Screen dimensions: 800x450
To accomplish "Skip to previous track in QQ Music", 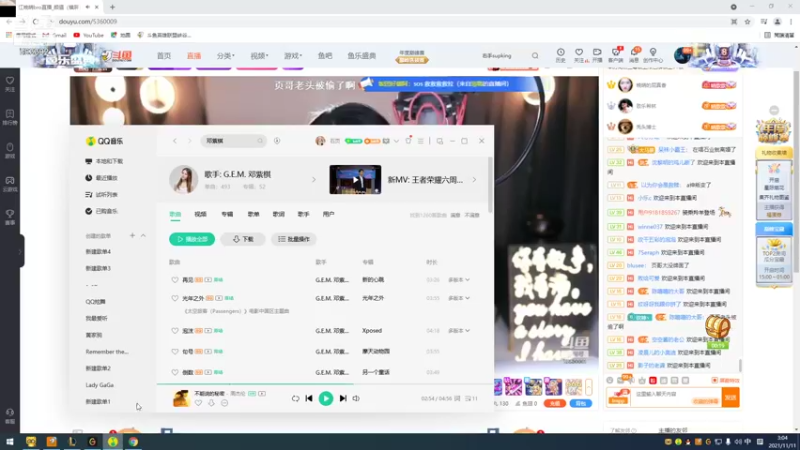I will click(x=309, y=398).
